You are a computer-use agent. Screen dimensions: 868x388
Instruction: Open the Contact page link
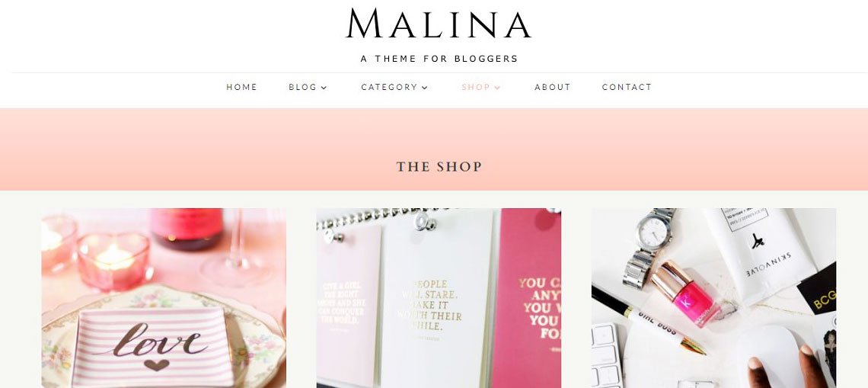627,87
